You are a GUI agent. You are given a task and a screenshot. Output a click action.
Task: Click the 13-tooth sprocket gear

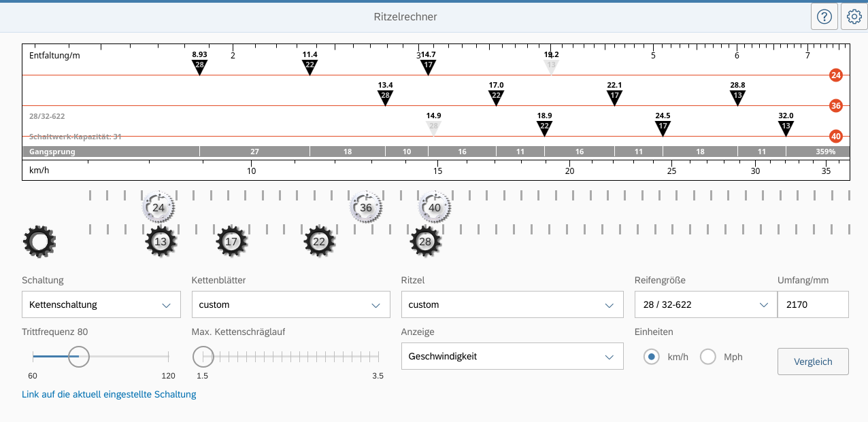coord(161,241)
